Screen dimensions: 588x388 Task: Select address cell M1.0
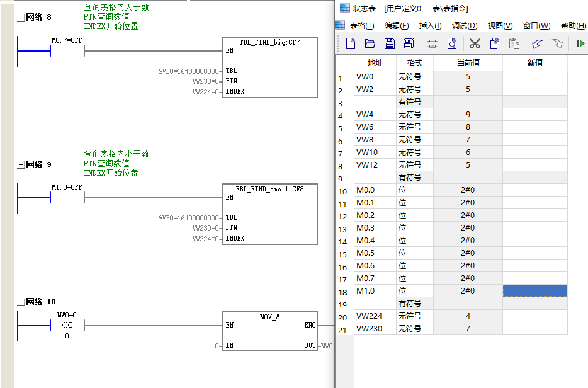[375, 291]
